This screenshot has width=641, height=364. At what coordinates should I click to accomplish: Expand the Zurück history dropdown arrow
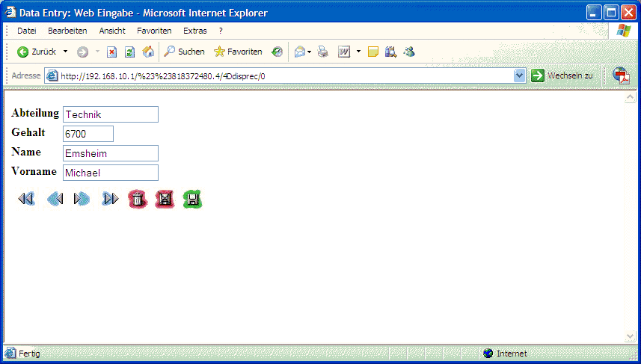click(65, 52)
